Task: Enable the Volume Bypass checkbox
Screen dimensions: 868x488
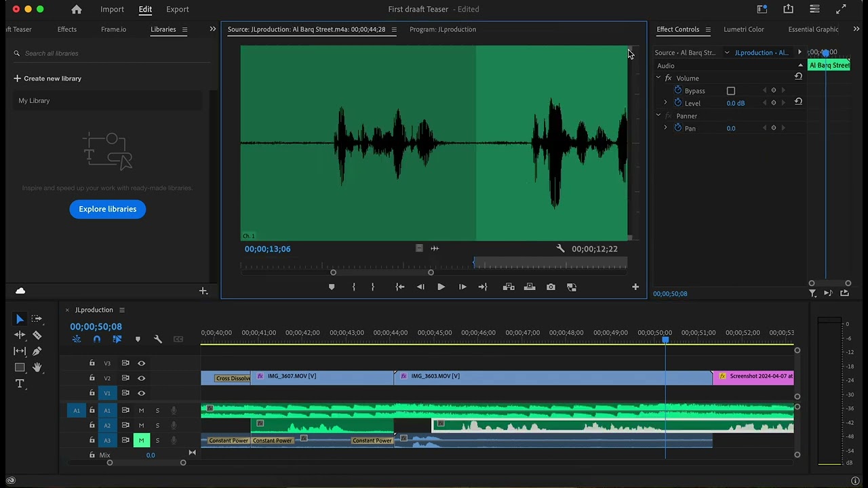Action: coord(730,91)
